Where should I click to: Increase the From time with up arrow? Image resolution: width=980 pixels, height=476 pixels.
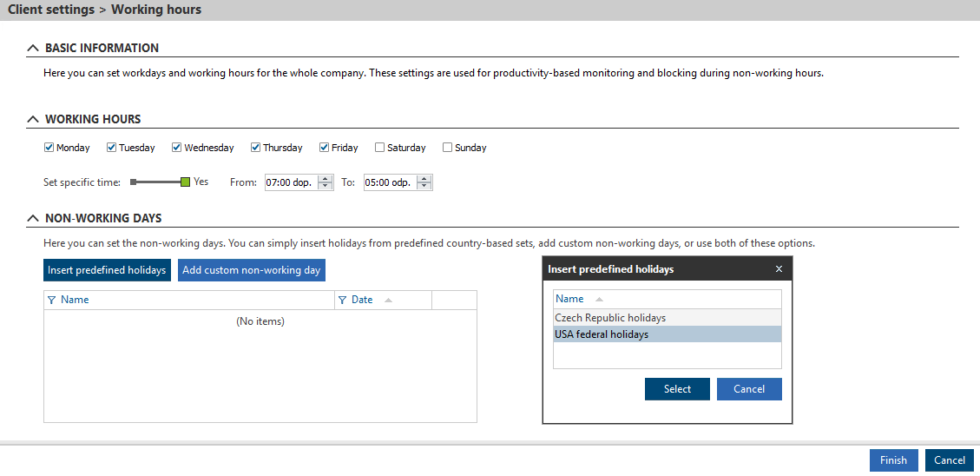326,179
